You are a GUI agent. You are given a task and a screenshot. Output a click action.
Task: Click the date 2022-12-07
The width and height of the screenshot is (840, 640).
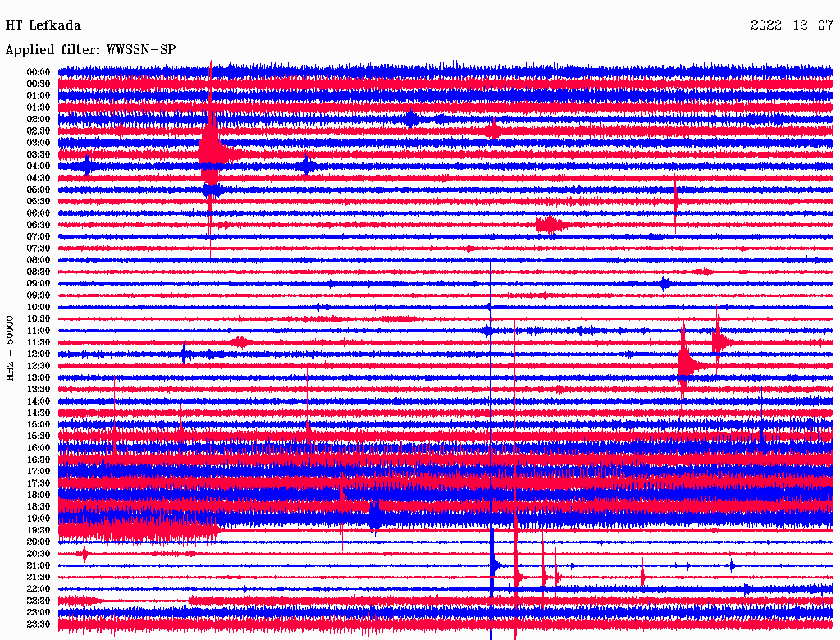click(x=792, y=25)
